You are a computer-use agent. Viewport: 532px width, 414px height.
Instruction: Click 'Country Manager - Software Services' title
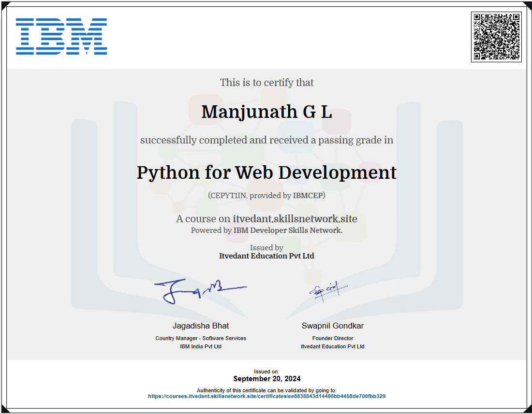pos(201,339)
